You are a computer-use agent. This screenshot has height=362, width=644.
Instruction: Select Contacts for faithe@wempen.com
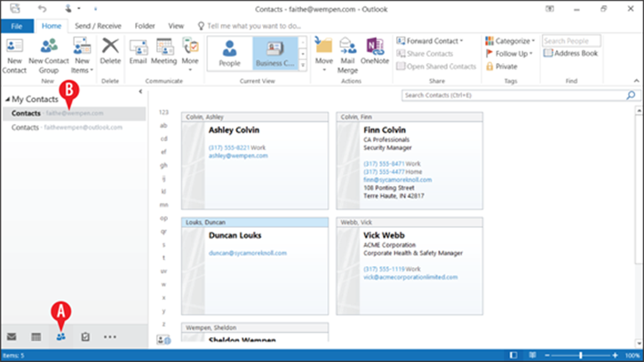click(x=74, y=114)
